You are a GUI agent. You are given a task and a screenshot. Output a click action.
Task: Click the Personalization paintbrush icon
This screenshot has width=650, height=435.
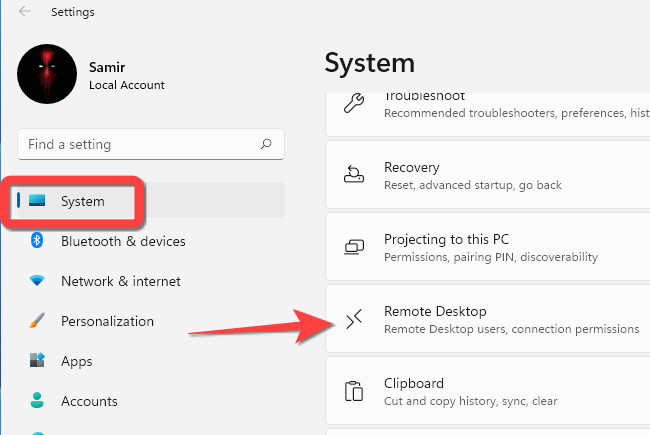[x=38, y=321]
